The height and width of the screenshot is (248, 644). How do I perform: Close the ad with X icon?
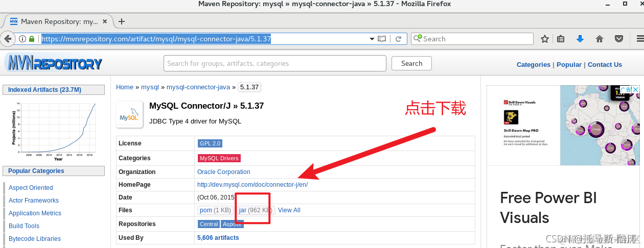(636, 90)
